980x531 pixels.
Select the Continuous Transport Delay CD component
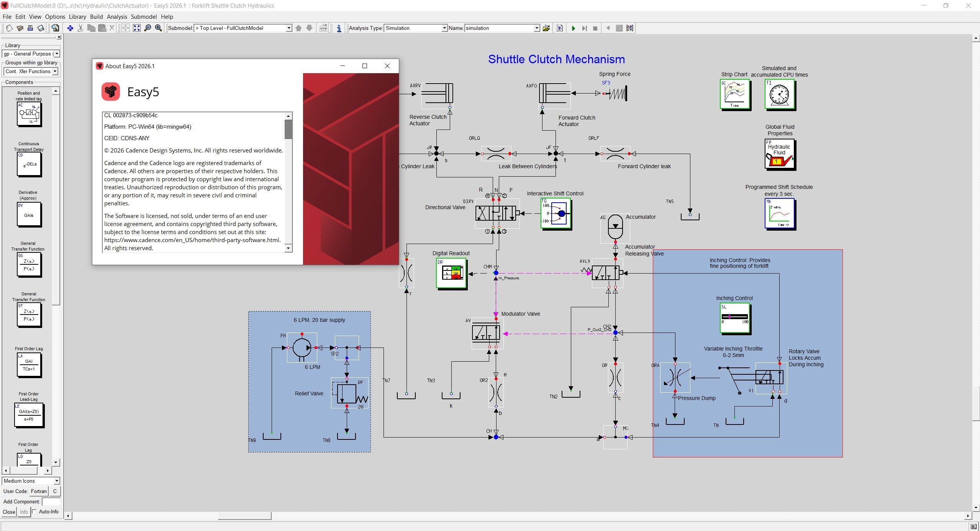(29, 164)
